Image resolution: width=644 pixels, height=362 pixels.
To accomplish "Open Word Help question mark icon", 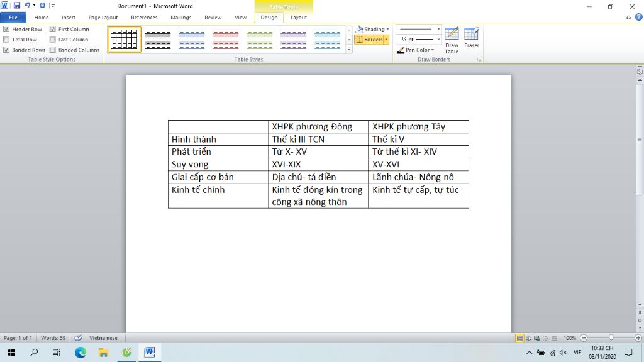I will click(639, 17).
